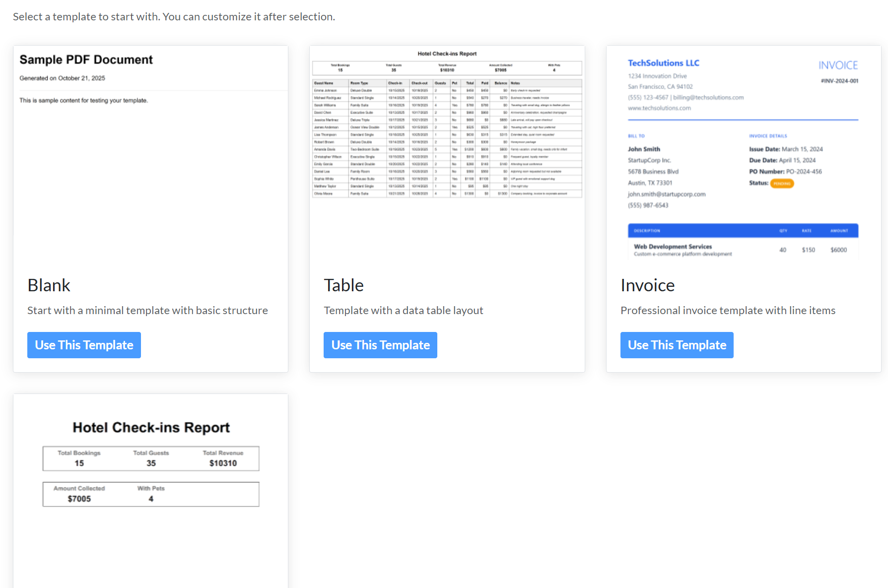This screenshot has height=588, width=888.
Task: Click the Use This Template button under Blank
Action: (83, 345)
